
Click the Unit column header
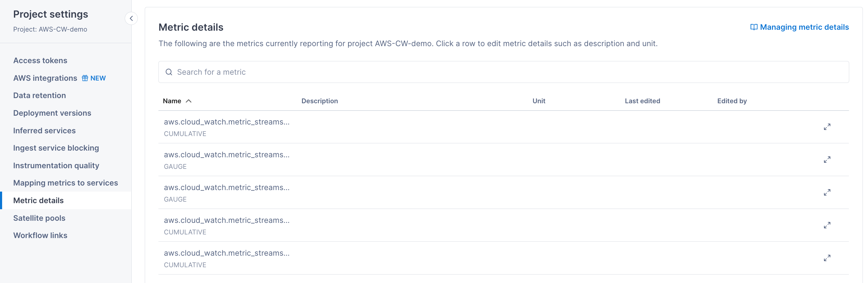point(538,101)
